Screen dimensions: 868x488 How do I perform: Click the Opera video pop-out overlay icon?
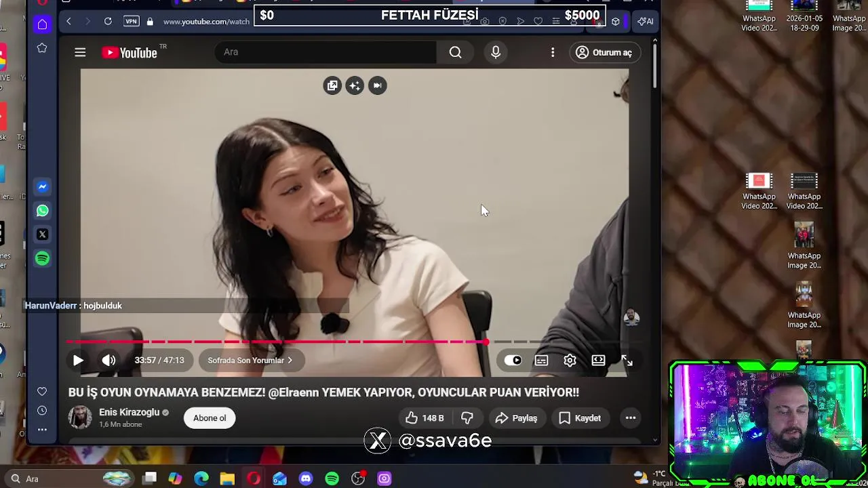click(332, 85)
